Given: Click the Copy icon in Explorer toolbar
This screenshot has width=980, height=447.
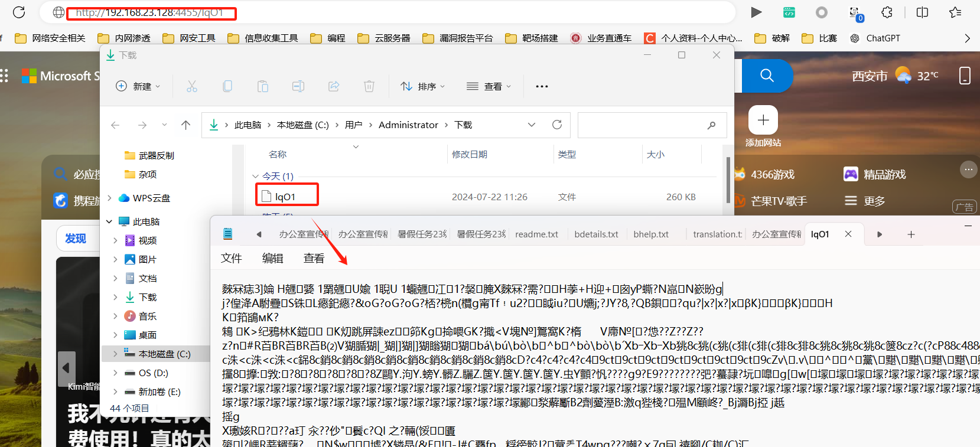Looking at the screenshot, I should point(227,86).
